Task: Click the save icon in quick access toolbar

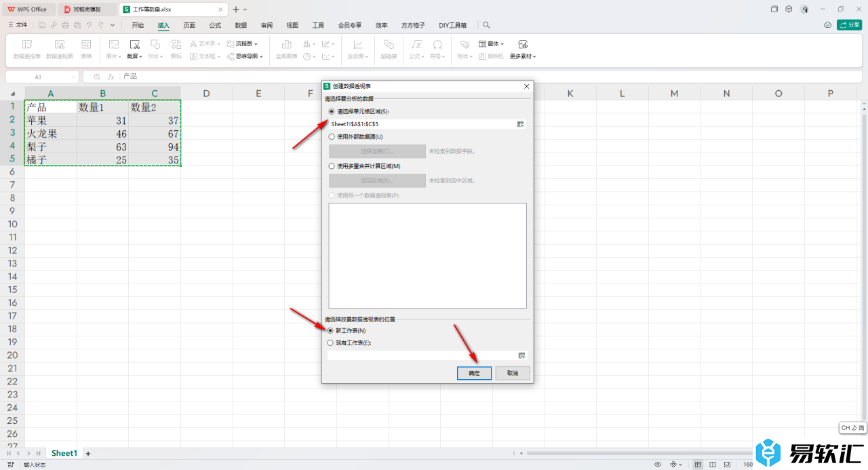Action: 42,25
